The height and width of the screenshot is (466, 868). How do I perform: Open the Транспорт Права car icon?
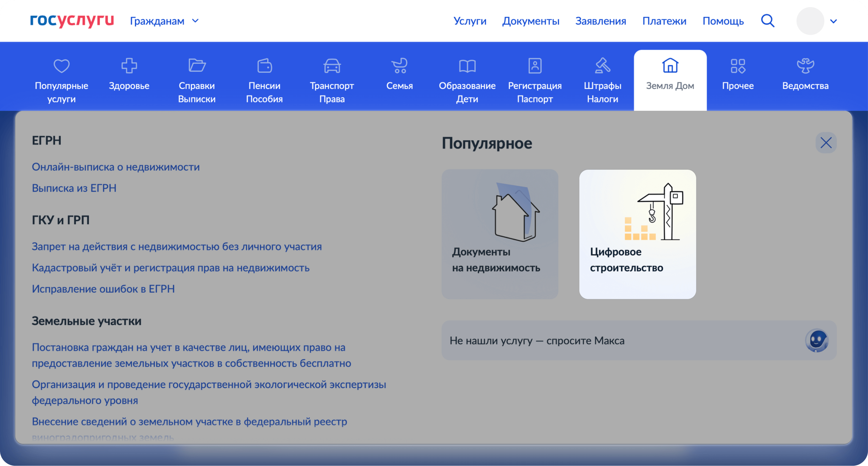pyautogui.click(x=332, y=66)
